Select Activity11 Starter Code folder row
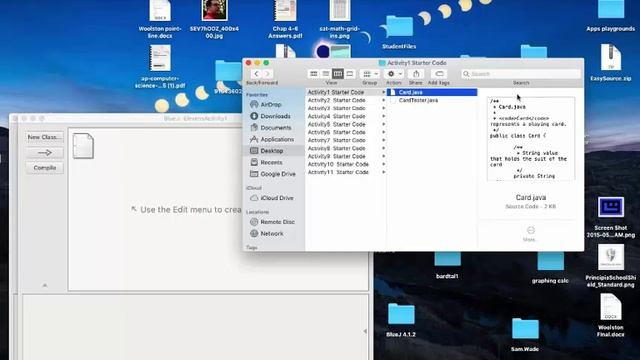 point(346,172)
